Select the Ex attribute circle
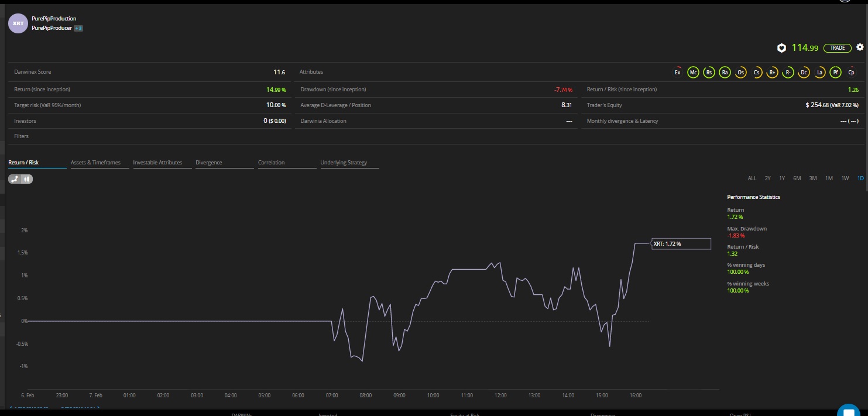The image size is (868, 416). click(677, 72)
